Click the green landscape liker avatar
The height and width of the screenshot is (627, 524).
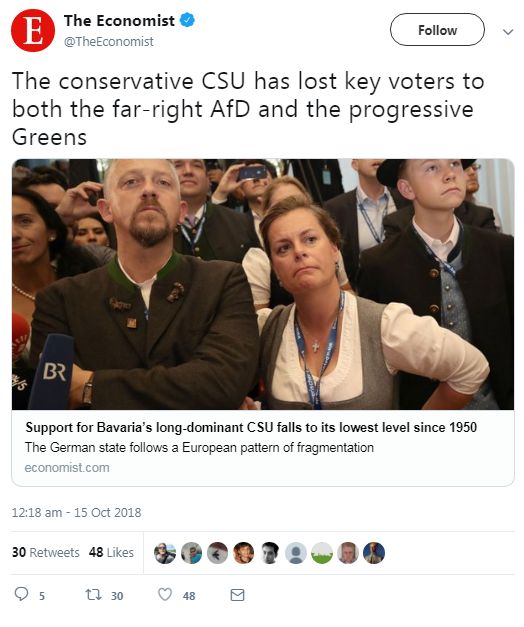point(322,553)
